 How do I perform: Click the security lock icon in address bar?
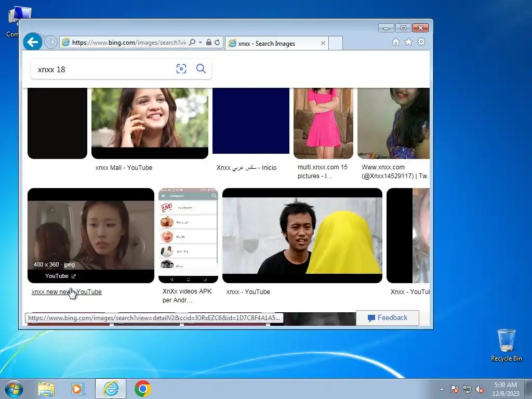209,42
